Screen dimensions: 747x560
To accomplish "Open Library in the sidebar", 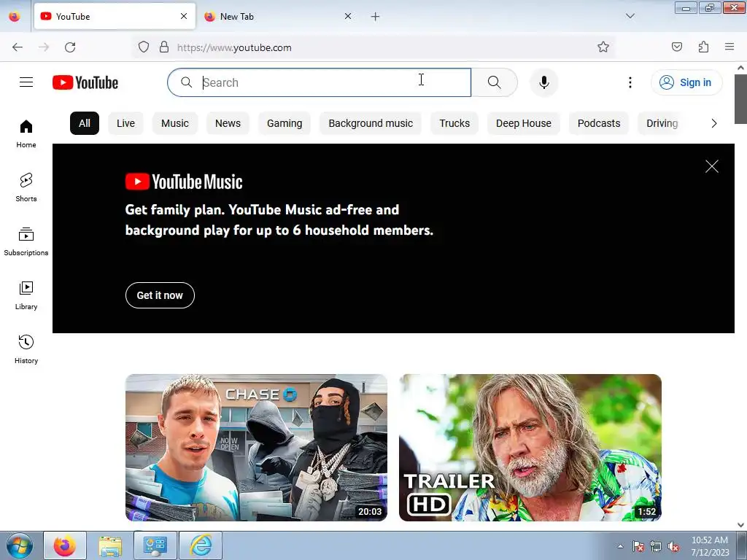I will (x=26, y=296).
